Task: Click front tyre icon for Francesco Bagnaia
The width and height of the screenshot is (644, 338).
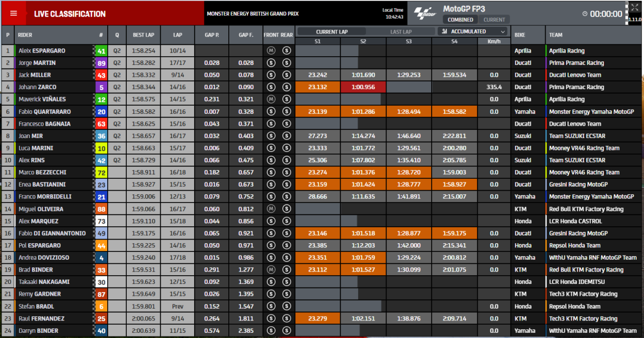Action: [x=271, y=124]
